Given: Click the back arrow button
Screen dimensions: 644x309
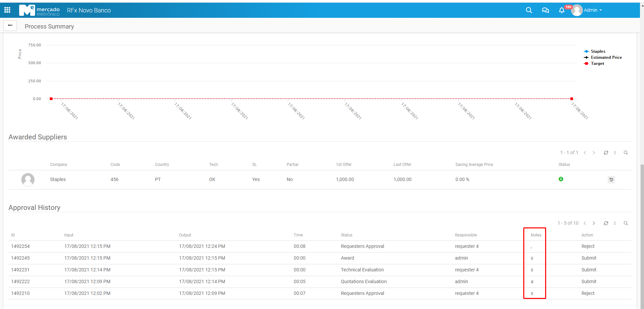Looking at the screenshot, I should [x=10, y=26].
